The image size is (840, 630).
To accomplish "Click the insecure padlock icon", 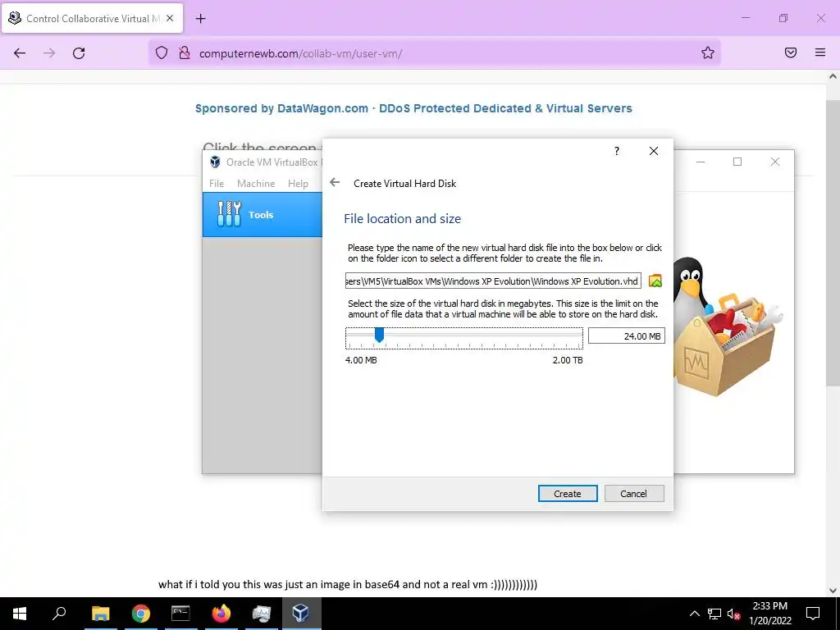I will (x=185, y=52).
